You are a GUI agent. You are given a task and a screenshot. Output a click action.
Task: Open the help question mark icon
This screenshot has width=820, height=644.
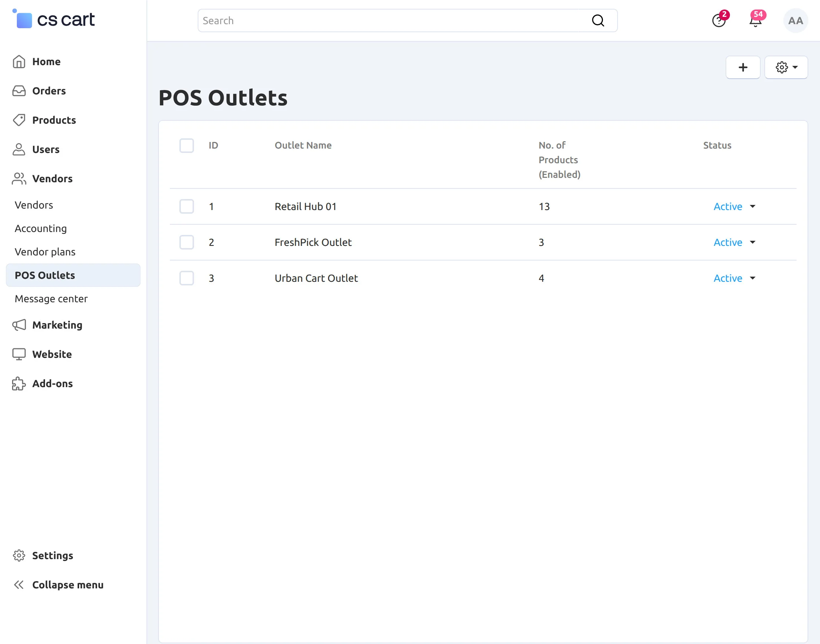(718, 21)
